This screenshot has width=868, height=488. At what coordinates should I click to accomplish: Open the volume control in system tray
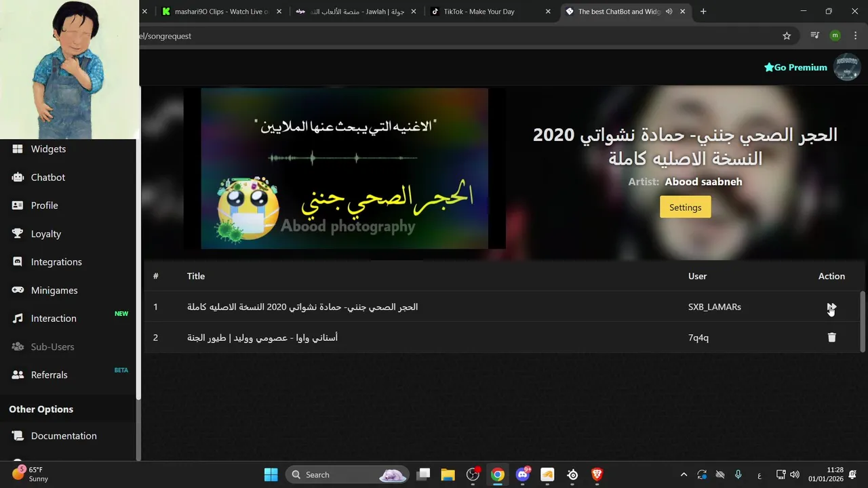[x=795, y=474]
